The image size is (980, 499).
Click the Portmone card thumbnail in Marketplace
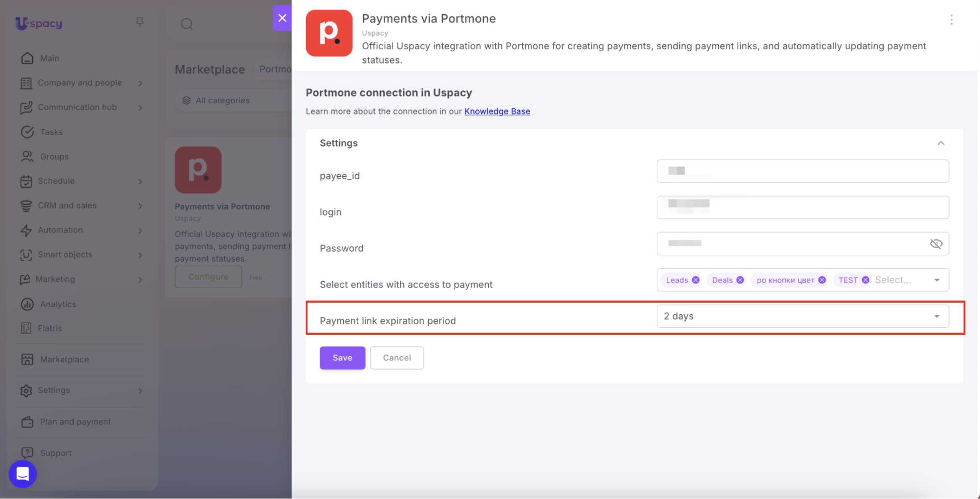(198, 170)
